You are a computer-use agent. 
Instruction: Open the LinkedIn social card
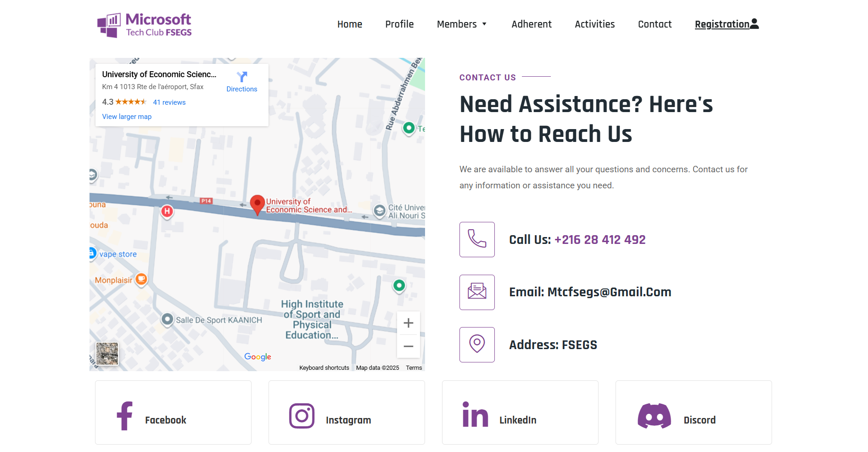(520, 412)
